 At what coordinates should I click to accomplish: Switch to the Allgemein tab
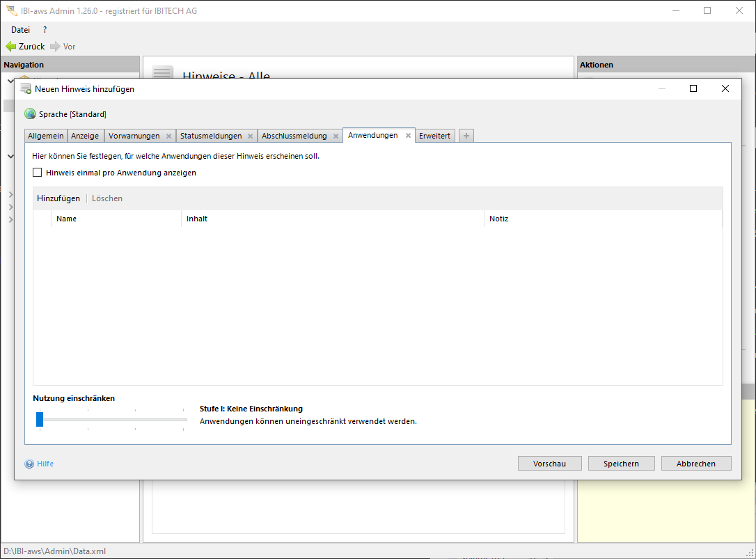pos(46,136)
